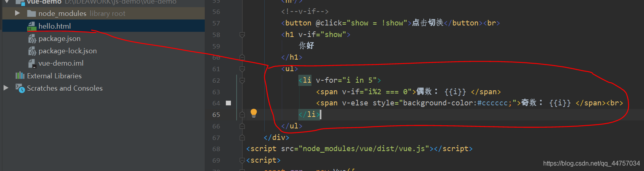Select the node_modules library root label
The image size is (644, 171).
pyautogui.click(x=82, y=14)
